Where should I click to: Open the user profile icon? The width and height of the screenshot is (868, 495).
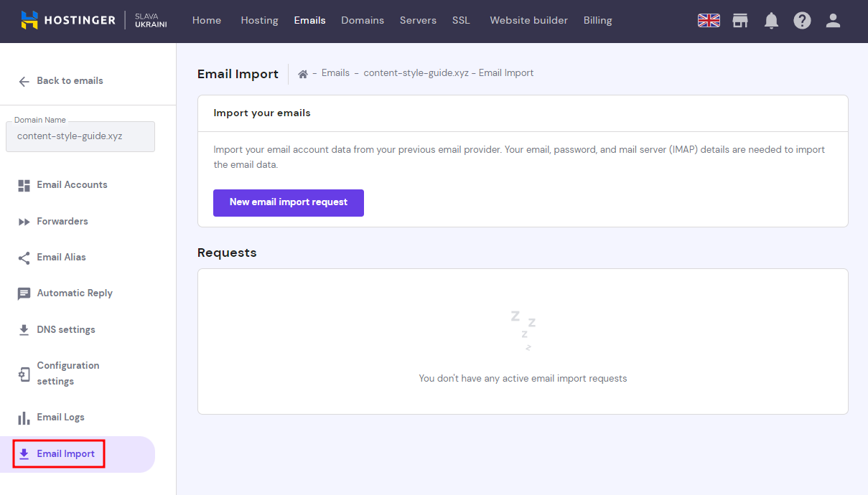click(x=833, y=21)
